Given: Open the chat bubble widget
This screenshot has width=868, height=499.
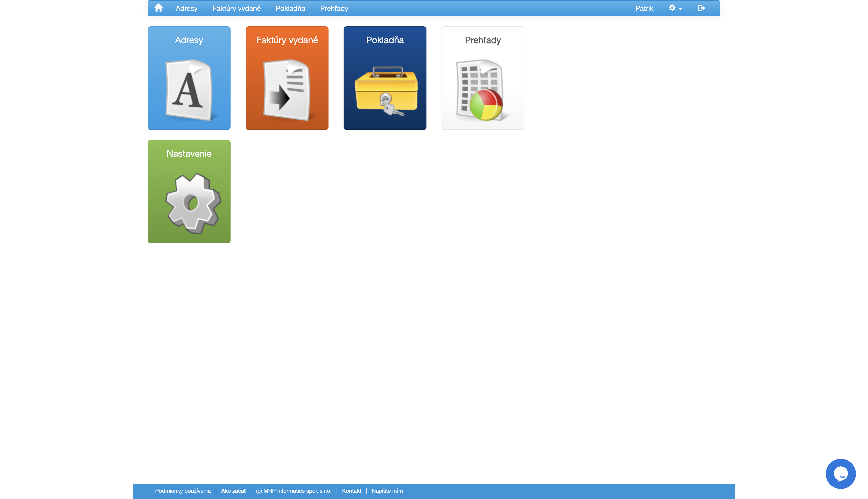Looking at the screenshot, I should click(x=840, y=474).
